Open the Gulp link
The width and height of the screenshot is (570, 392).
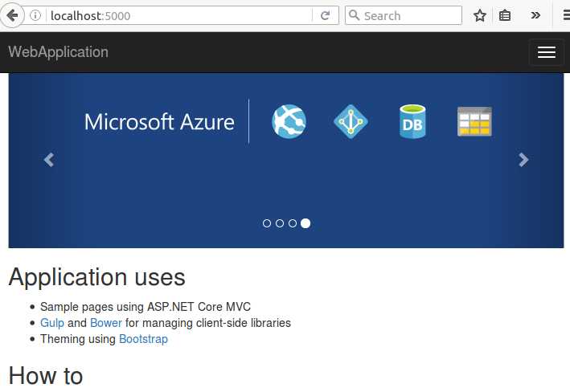52,323
